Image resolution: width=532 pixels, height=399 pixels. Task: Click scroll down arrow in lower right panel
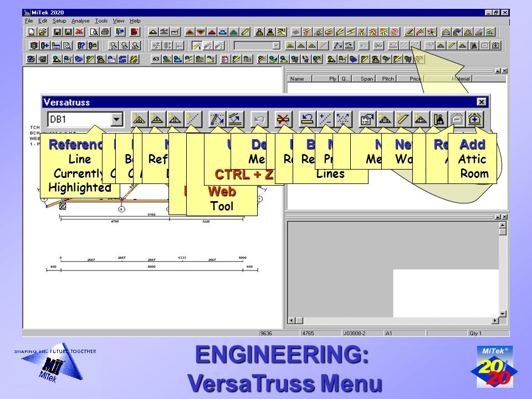click(x=503, y=314)
